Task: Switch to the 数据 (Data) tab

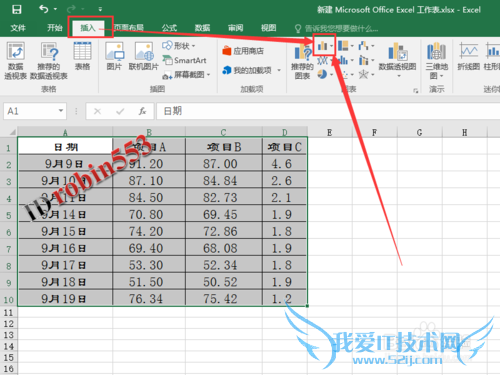Action: pos(202,28)
